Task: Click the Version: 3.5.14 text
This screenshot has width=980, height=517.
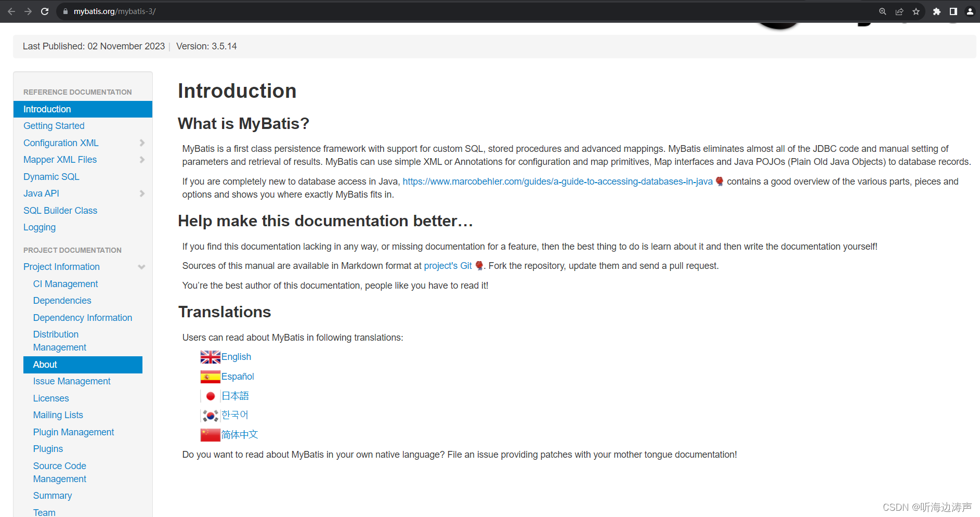Action: pos(206,46)
